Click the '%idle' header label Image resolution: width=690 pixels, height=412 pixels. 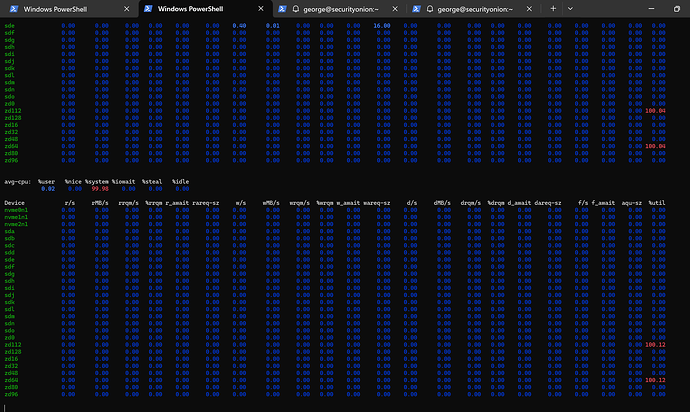click(181, 182)
